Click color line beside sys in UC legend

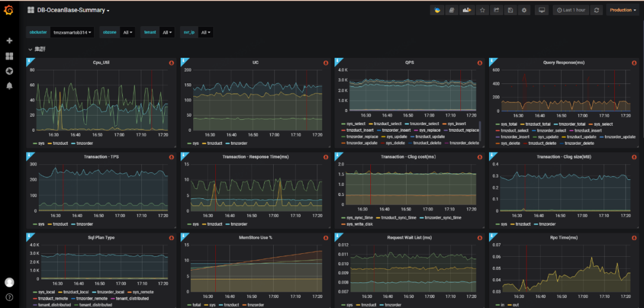[x=190, y=144]
